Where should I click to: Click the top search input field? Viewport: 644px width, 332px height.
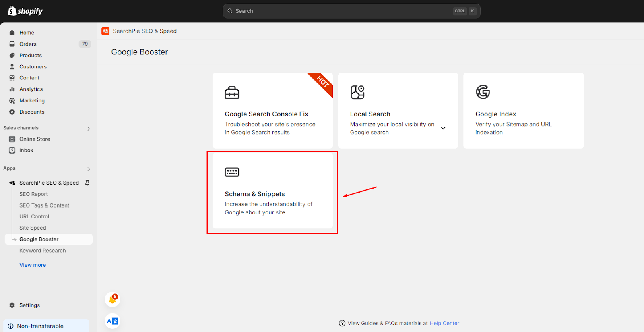pyautogui.click(x=351, y=11)
